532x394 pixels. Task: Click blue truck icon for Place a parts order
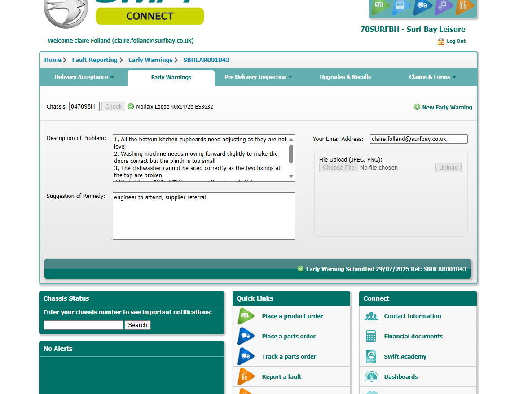click(x=246, y=337)
